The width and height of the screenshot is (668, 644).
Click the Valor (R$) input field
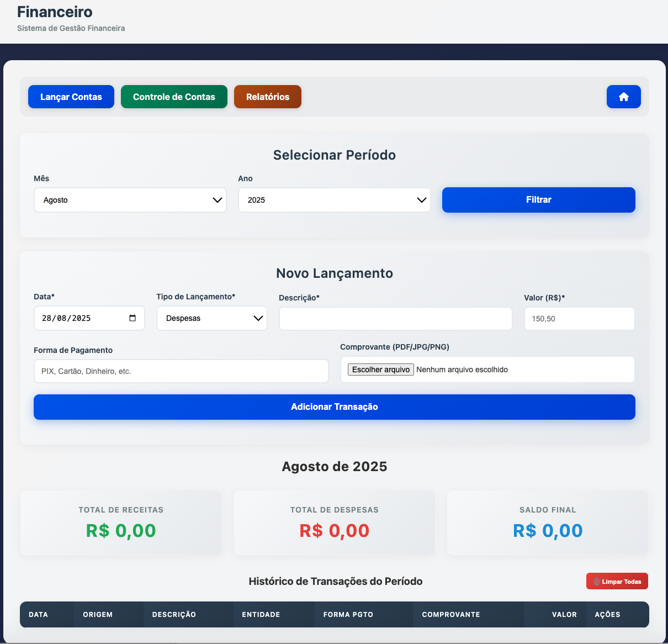tap(579, 319)
